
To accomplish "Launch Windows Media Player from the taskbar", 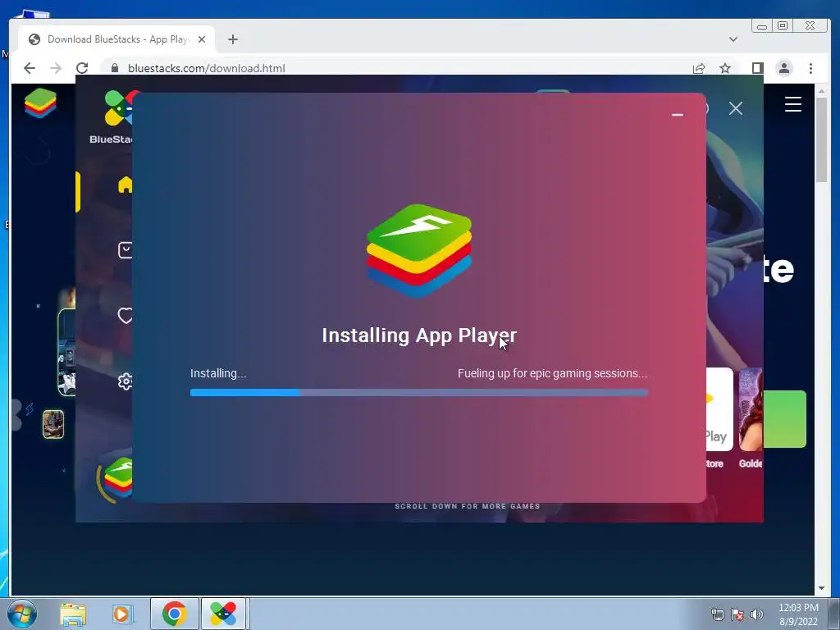I will tap(123, 614).
